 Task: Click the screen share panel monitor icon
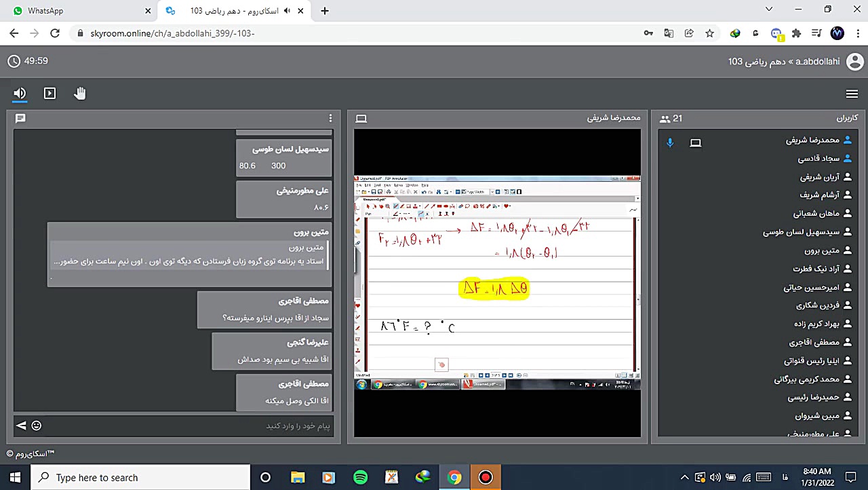pyautogui.click(x=361, y=119)
